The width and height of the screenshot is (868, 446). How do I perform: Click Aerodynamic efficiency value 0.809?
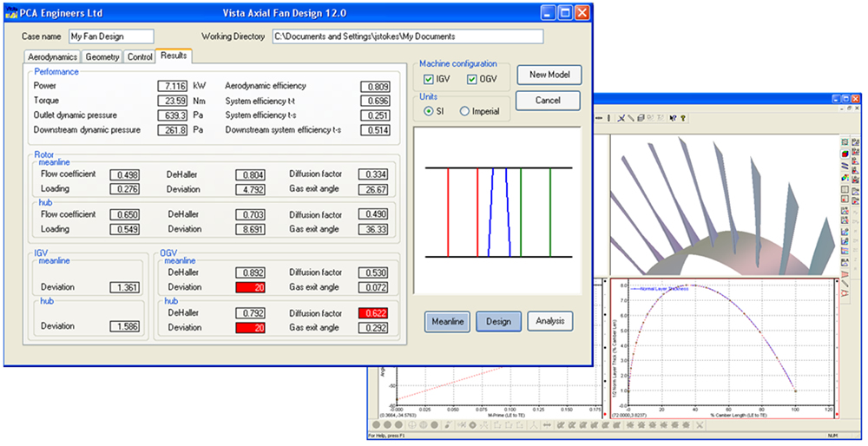375,87
